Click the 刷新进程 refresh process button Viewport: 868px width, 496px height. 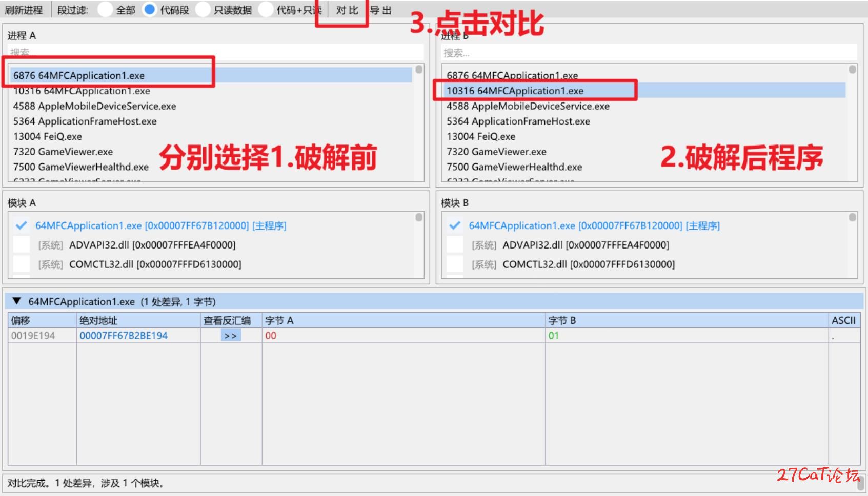[x=24, y=10]
